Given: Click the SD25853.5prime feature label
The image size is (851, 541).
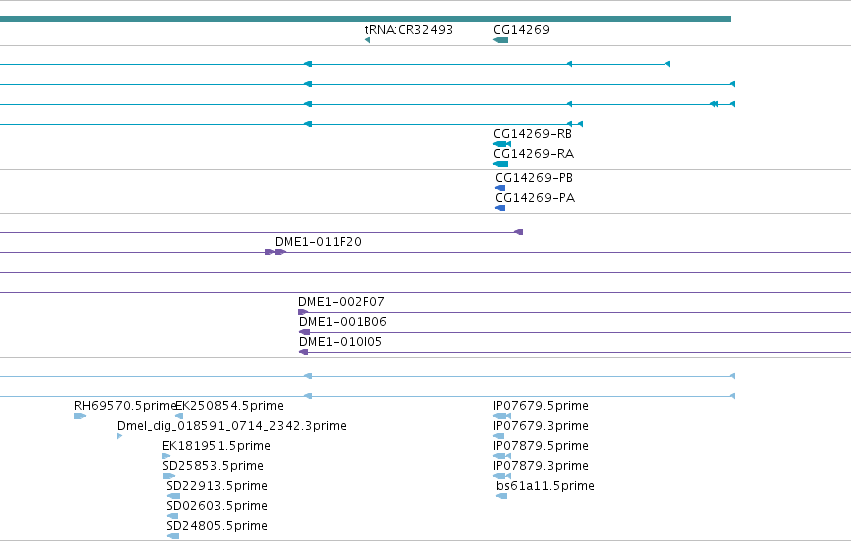Looking at the screenshot, I should coord(213,466).
